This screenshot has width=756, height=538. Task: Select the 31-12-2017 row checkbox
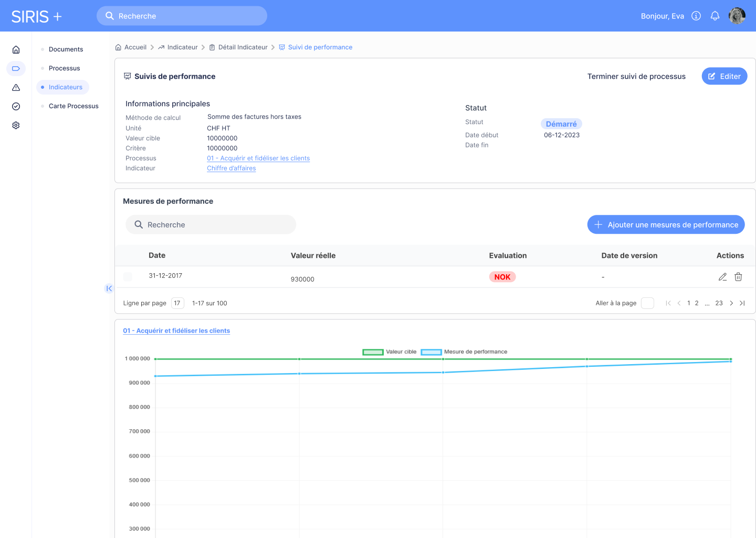click(128, 277)
